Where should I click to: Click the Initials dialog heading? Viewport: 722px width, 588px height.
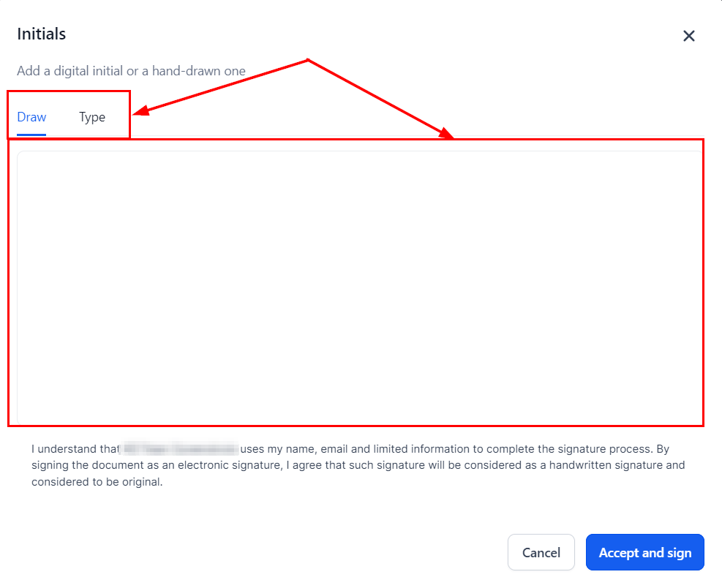coord(42,34)
